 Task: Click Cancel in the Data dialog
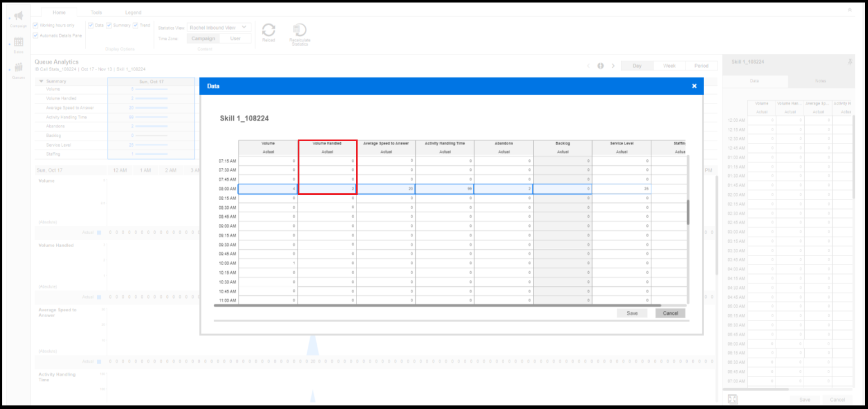point(670,313)
